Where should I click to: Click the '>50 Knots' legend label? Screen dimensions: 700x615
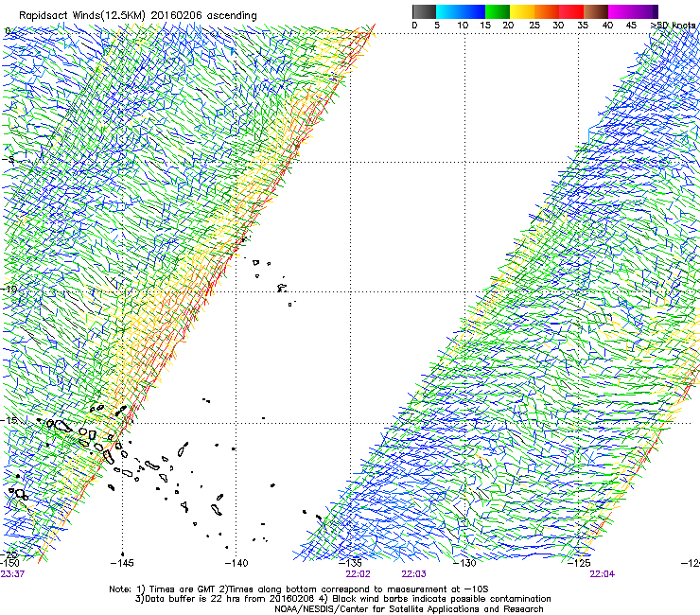pos(674,26)
